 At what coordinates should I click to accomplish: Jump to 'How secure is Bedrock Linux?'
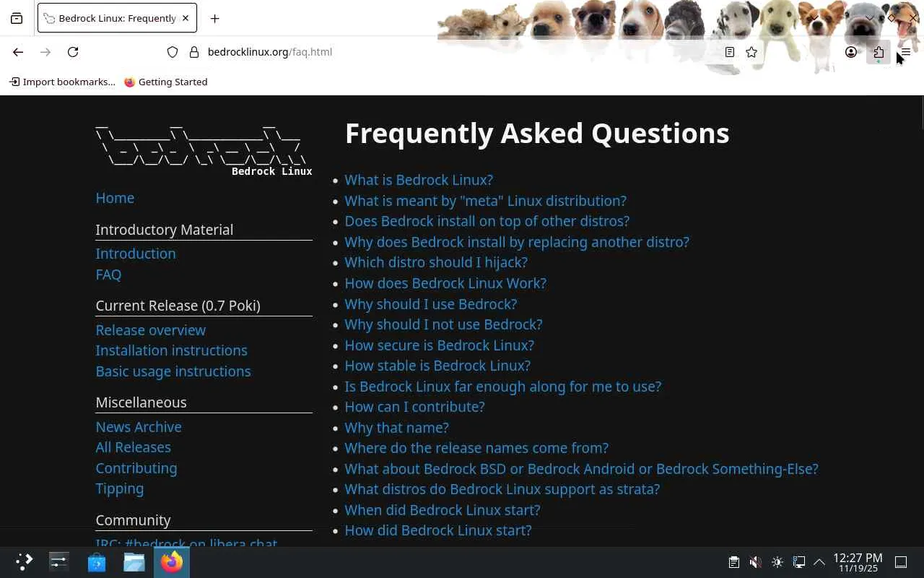[x=440, y=345]
